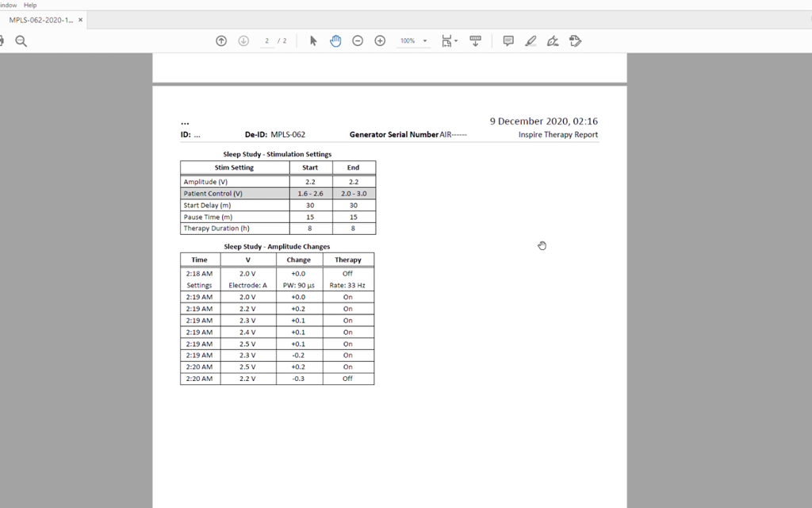Screen dimensions: 812x508
Task: Click the "-0.2" change cell
Action: pos(298,356)
